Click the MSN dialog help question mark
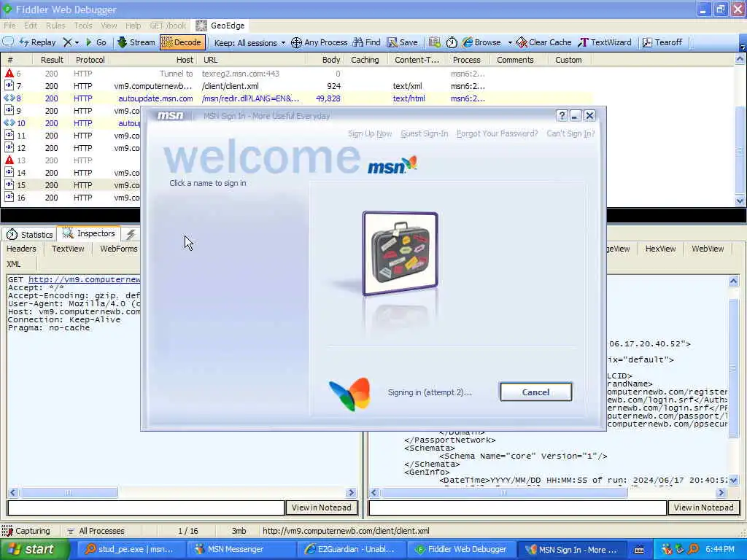 pyautogui.click(x=562, y=115)
